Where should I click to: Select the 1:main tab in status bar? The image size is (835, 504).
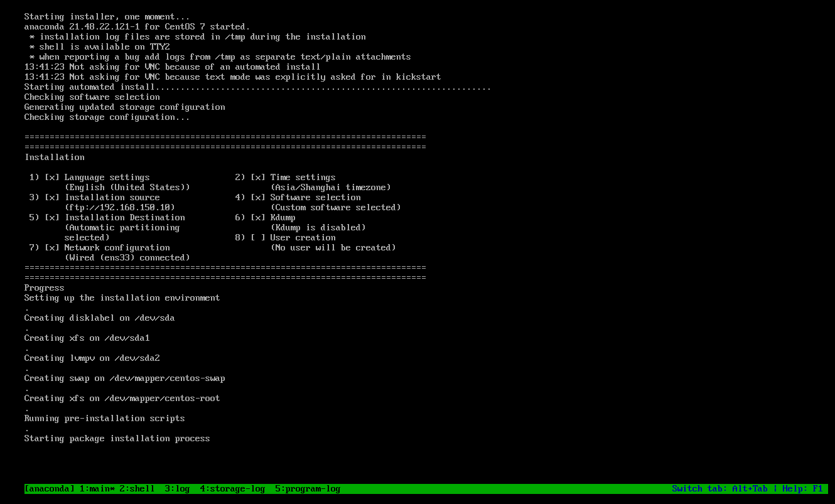97,489
